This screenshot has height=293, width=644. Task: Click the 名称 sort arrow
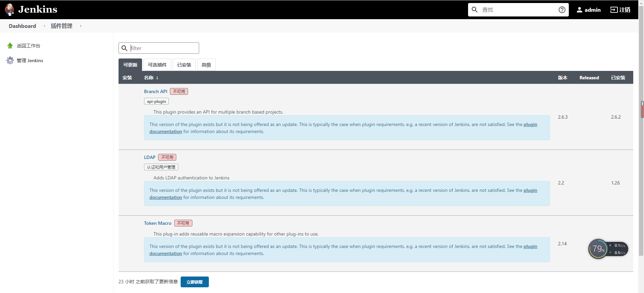[157, 78]
